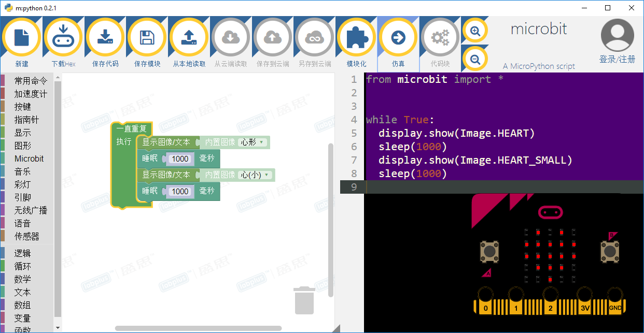
Task: Click code line 7 display.show(Image.HEART_SMALL)
Action: 475,160
